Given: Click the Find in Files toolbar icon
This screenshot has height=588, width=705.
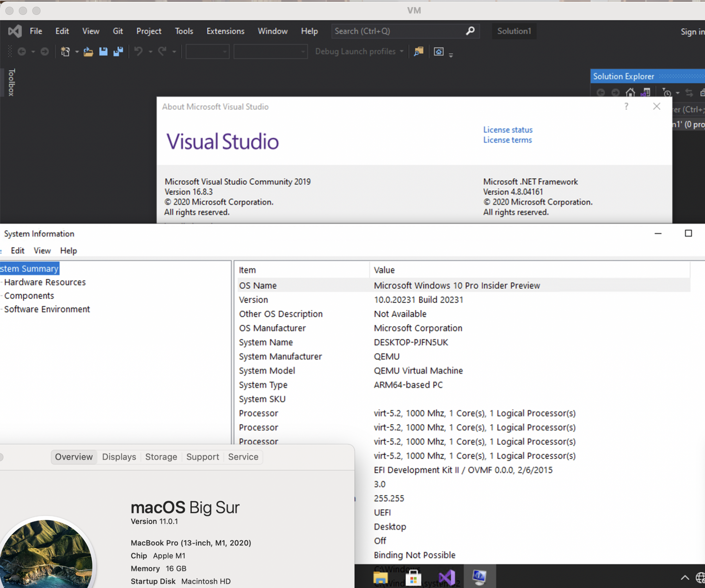Looking at the screenshot, I should point(418,52).
